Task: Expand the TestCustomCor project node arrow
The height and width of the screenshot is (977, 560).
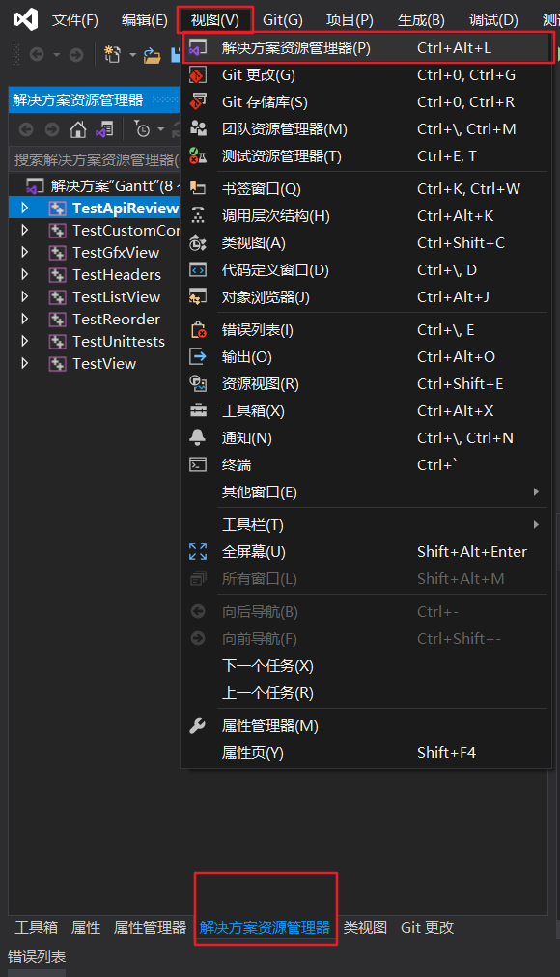Action: (25, 230)
